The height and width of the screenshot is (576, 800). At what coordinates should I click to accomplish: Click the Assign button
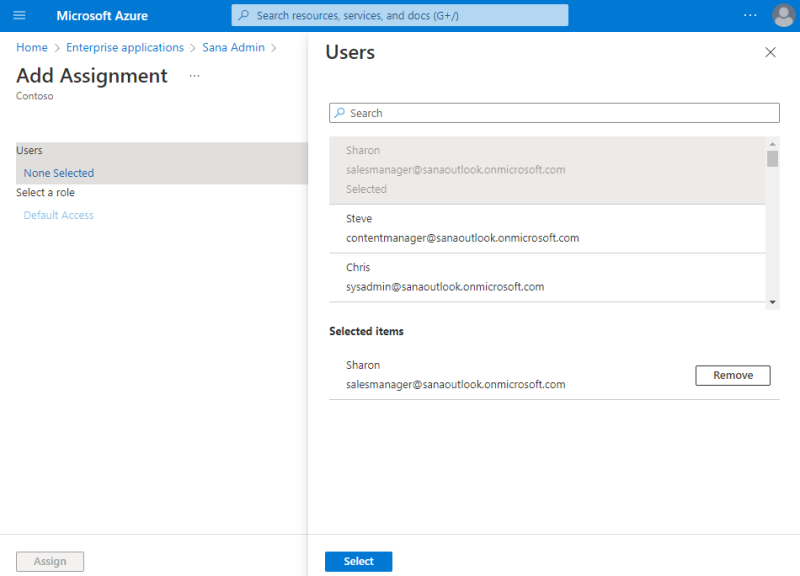pos(50,562)
